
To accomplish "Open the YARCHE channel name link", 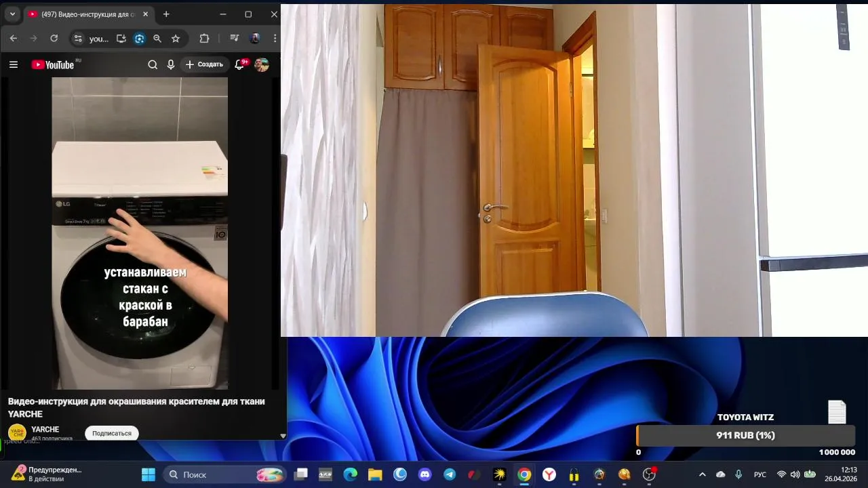I will [x=45, y=430].
